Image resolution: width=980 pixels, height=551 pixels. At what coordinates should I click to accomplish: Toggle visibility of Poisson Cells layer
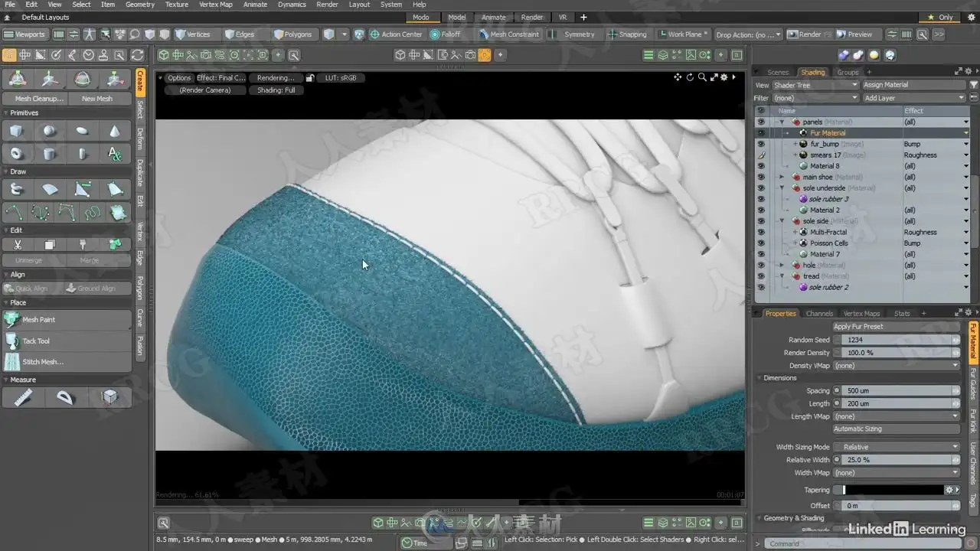761,243
